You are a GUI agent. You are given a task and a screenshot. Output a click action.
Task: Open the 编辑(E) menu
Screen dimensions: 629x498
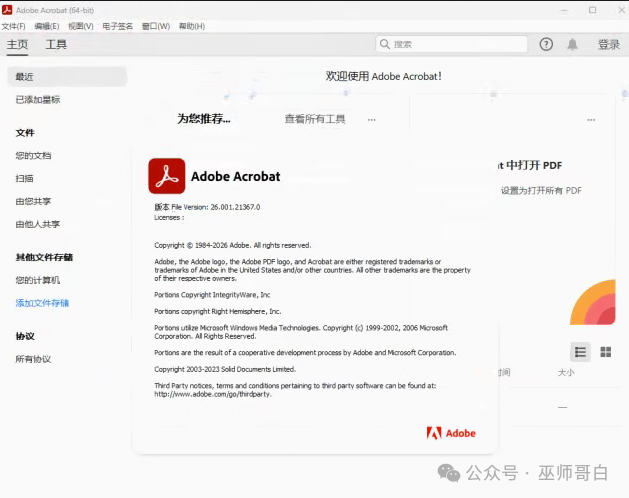47,26
